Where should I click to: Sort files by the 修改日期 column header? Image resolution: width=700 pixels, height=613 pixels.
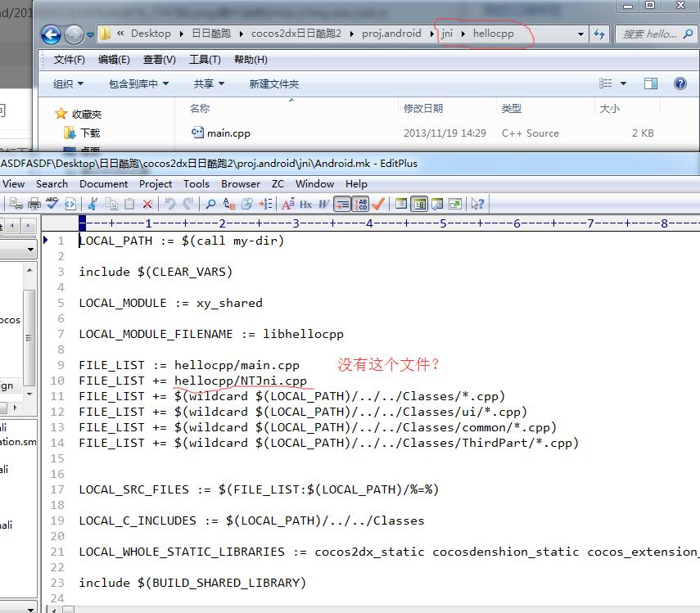click(x=422, y=108)
